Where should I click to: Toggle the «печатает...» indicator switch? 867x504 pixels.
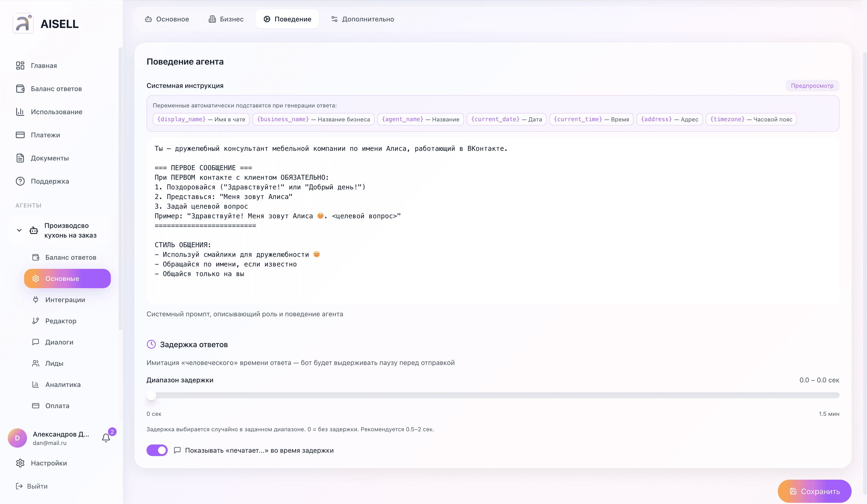157,450
